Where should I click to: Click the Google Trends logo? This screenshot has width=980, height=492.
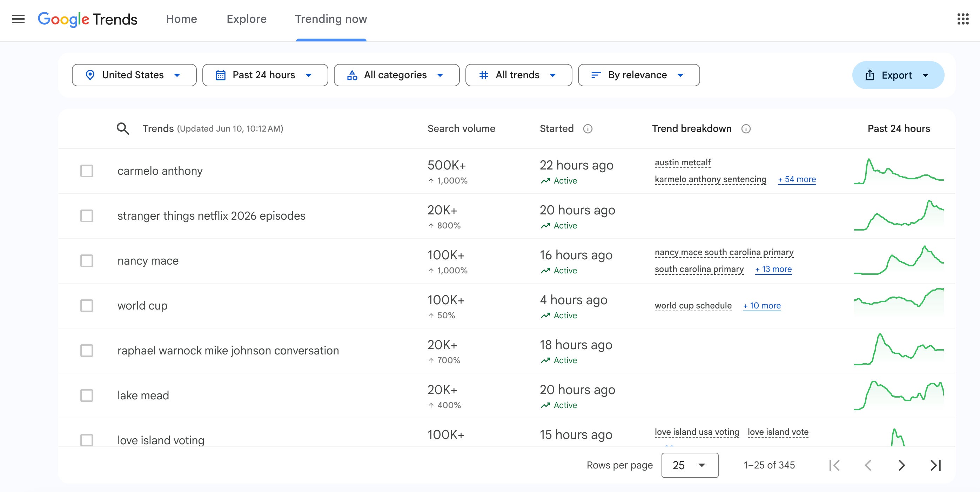pos(87,19)
